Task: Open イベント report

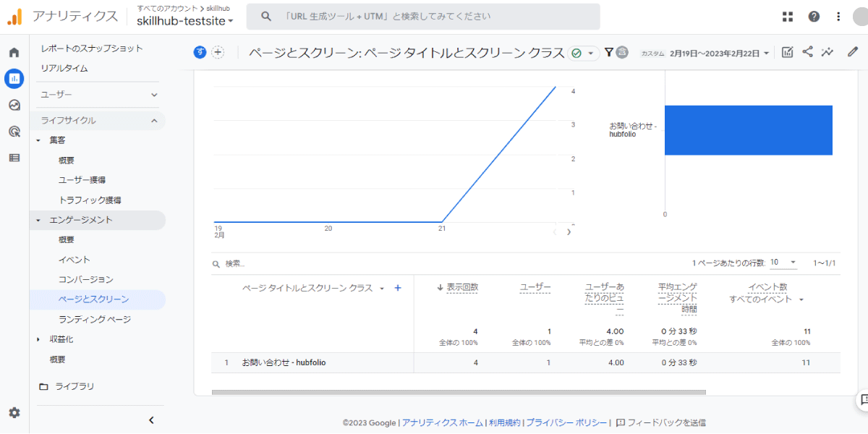Action: (x=75, y=260)
